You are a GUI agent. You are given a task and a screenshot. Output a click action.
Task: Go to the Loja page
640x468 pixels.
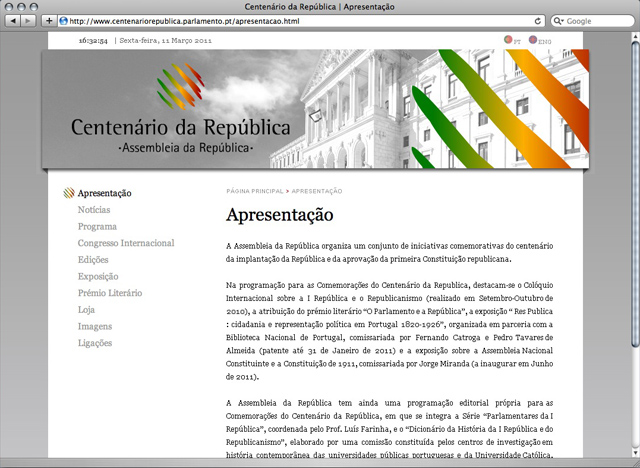[x=86, y=310]
